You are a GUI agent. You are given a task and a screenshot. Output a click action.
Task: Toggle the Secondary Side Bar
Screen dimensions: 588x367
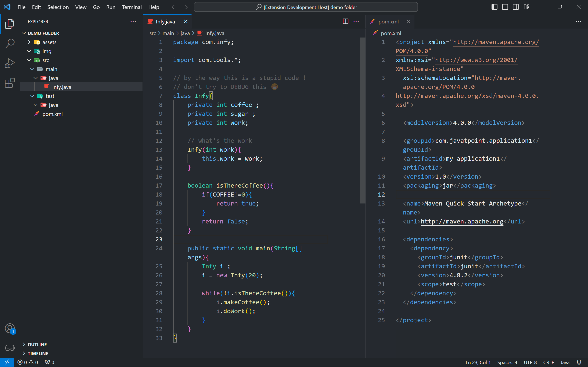click(516, 7)
